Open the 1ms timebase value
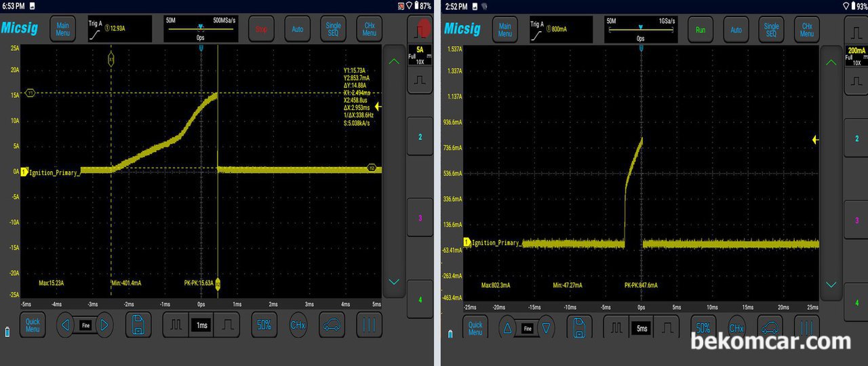This screenshot has width=868, height=366. point(201,325)
